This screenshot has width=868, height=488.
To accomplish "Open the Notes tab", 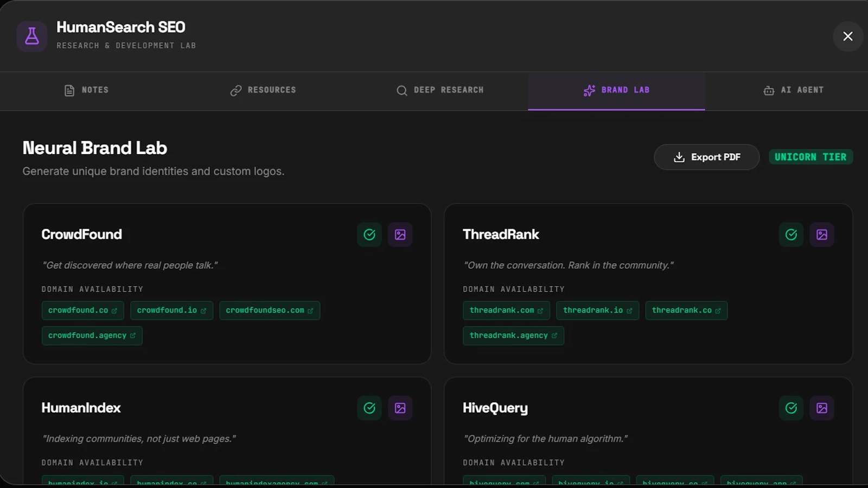I will [87, 90].
